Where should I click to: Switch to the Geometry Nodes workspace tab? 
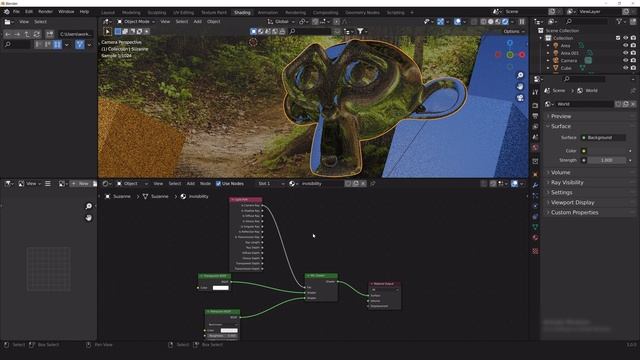tap(362, 13)
